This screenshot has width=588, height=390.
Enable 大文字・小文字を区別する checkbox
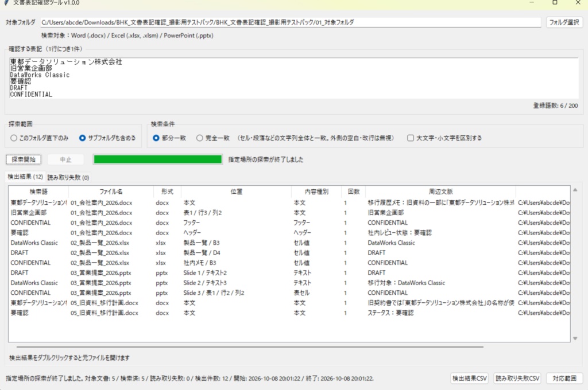444,138
